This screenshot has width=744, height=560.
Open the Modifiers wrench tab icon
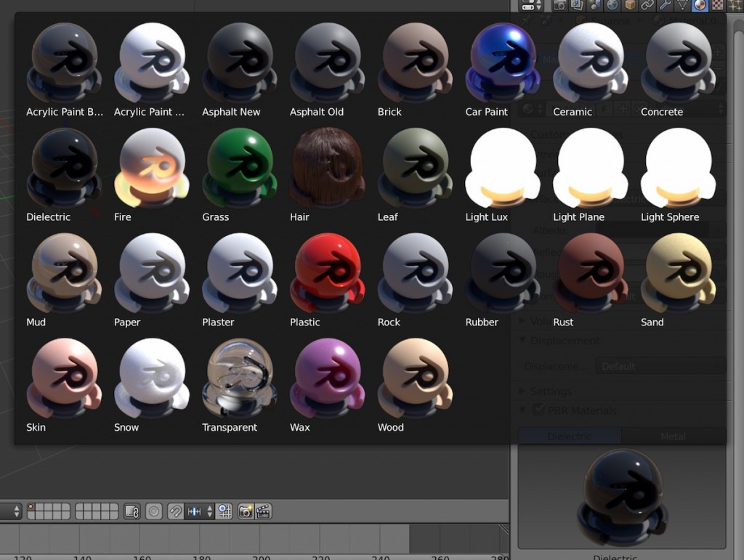[665, 5]
